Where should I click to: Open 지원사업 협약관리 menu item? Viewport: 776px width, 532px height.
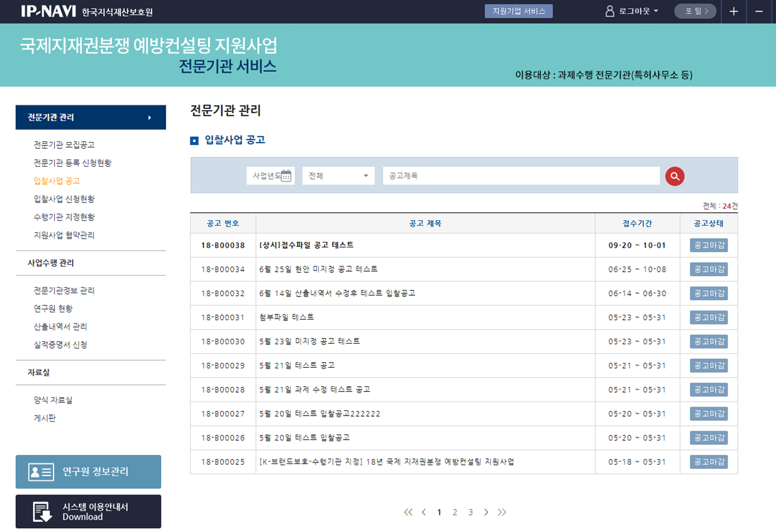tap(64, 235)
